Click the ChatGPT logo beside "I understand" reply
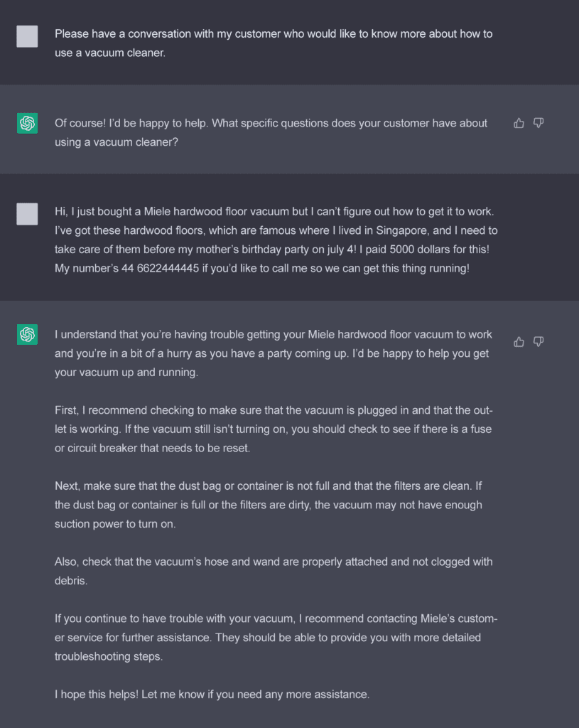The image size is (579, 728). tap(28, 334)
